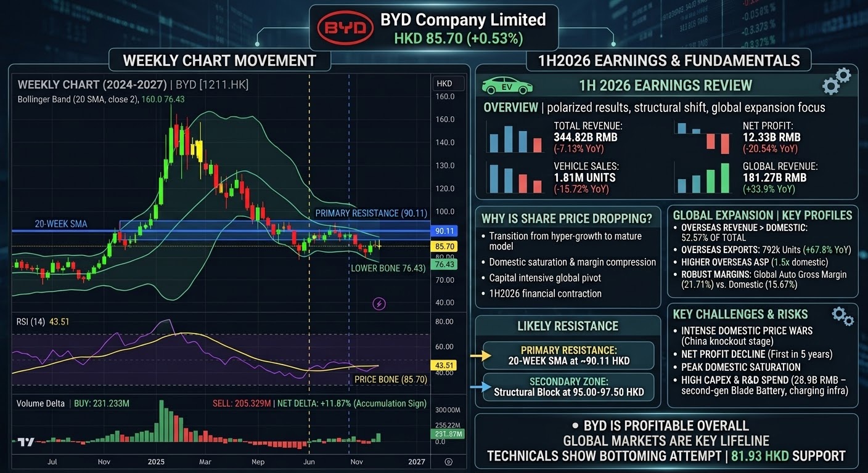This screenshot has width=868, height=473.
Task: Click the gears icon beside Key Challenges & Risks
Action: 842,316
